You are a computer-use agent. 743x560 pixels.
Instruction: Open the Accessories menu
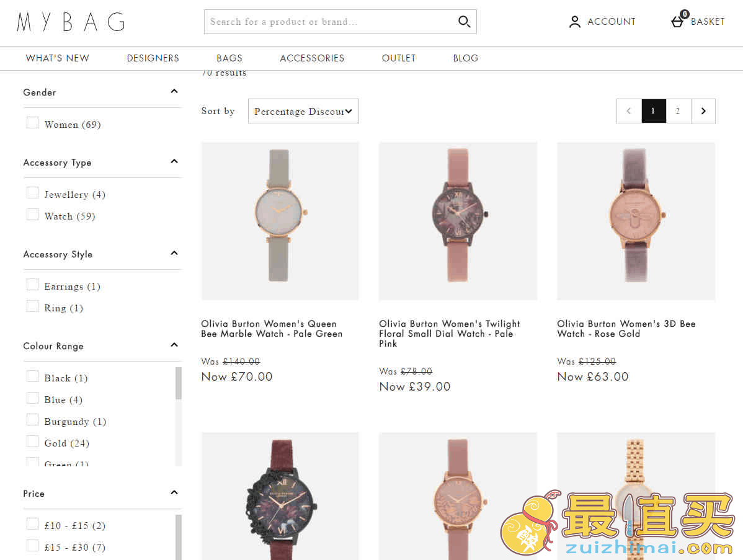(312, 58)
